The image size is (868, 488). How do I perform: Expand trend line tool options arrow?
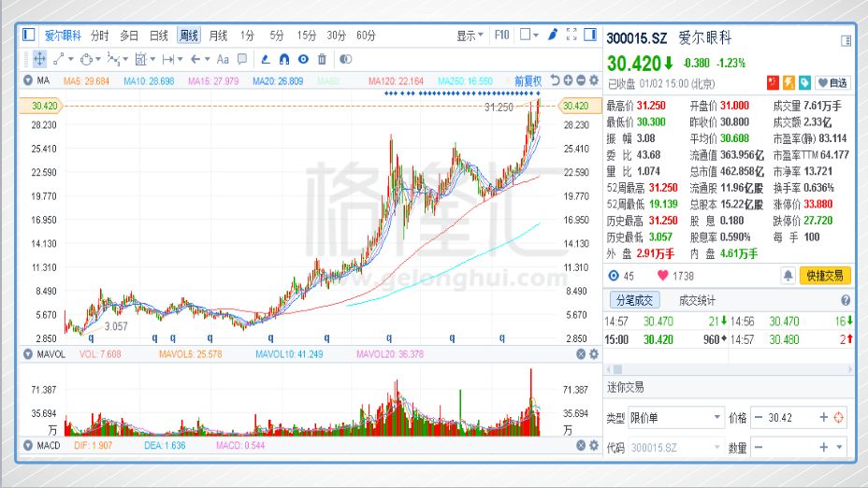pos(71,59)
